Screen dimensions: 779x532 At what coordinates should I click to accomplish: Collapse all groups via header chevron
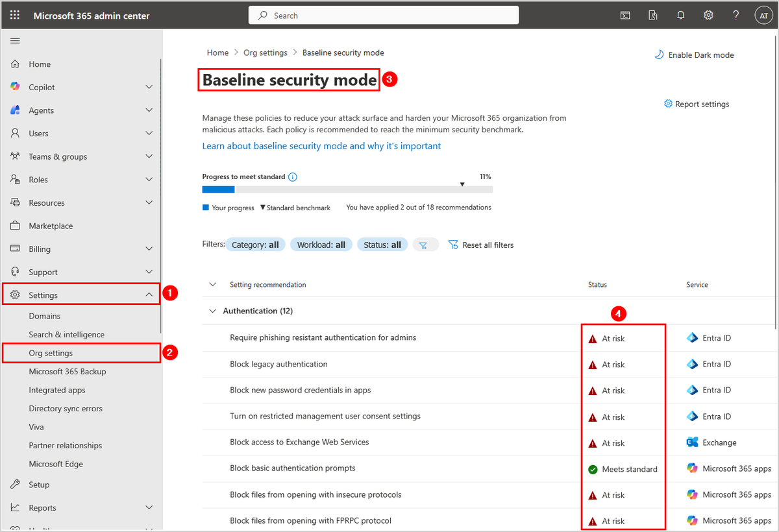pyautogui.click(x=212, y=284)
